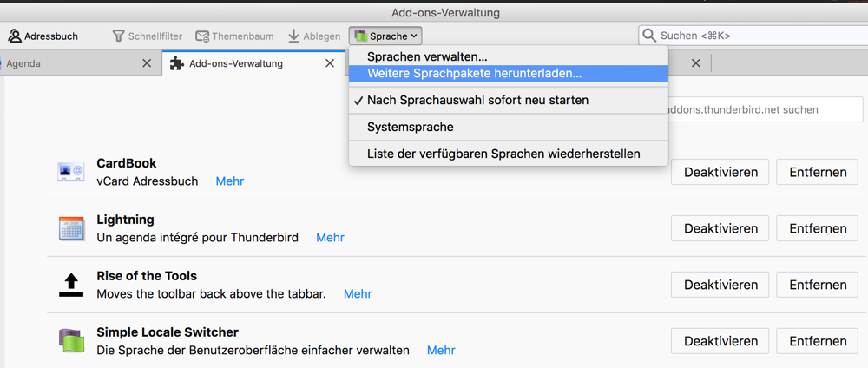Image resolution: width=868 pixels, height=368 pixels.
Task: Click the Themenbaum toolbar icon
Action: (202, 36)
